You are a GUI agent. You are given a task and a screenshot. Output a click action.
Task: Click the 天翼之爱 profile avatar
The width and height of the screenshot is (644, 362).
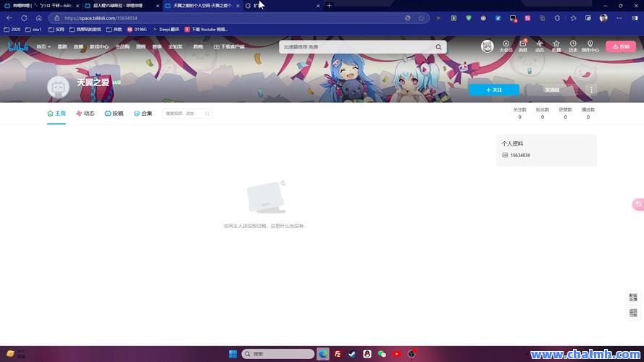coord(58,87)
